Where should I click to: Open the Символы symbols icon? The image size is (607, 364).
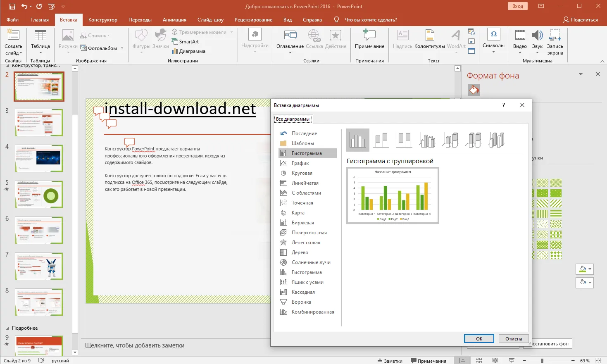493,35
